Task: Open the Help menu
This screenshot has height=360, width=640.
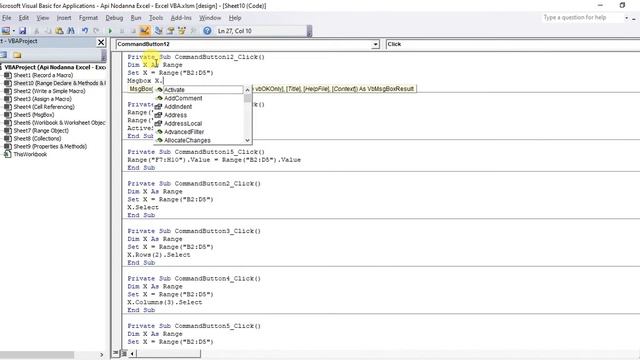Action: pos(235,18)
